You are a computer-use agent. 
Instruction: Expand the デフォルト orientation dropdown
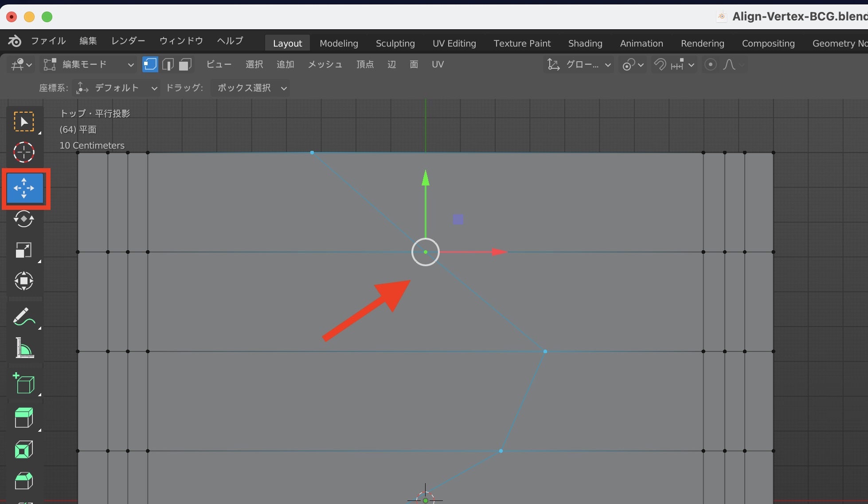click(x=116, y=88)
